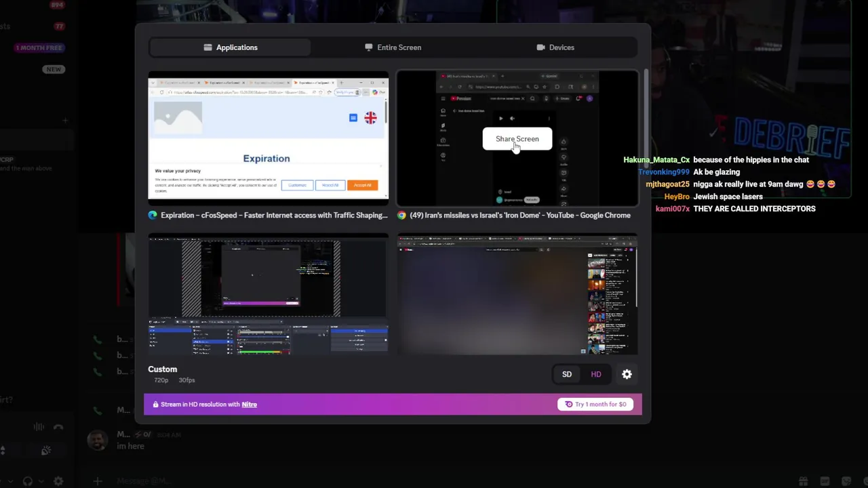The height and width of the screenshot is (488, 868).
Task: Click the Expiration – cFosSpeed window title
Action: pyautogui.click(x=274, y=216)
